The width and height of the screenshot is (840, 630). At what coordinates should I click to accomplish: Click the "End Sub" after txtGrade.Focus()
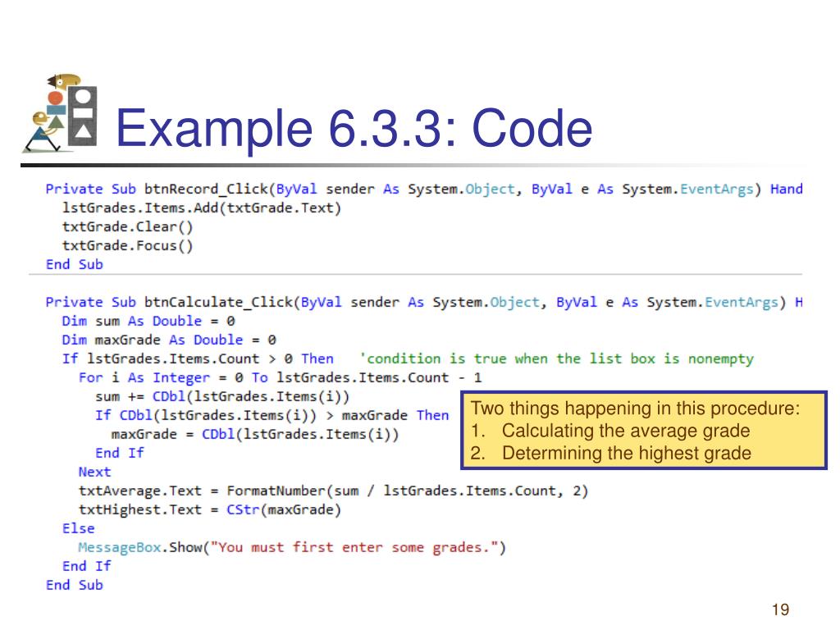75,264
